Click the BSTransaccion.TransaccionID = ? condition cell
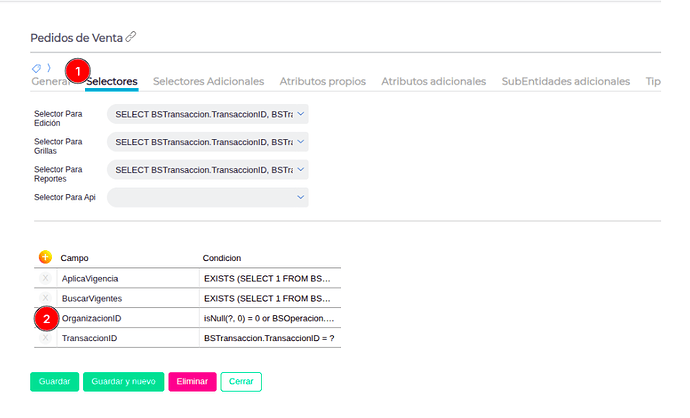Viewport: 690px width, 418px height. pos(270,338)
